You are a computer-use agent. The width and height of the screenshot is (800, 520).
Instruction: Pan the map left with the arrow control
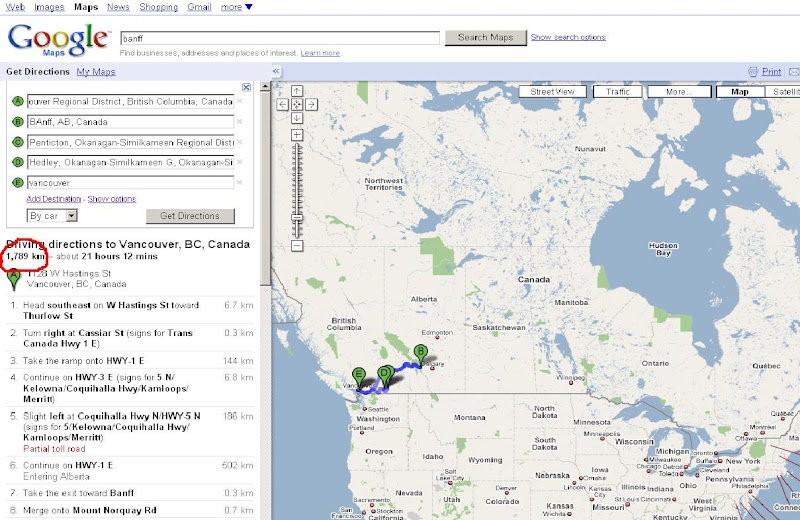tap(283, 105)
